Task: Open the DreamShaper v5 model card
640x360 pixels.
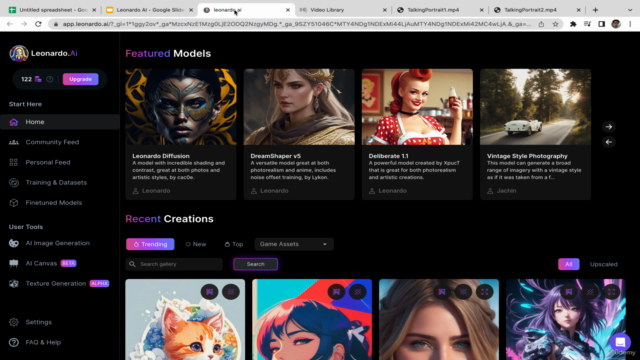Action: [299, 134]
